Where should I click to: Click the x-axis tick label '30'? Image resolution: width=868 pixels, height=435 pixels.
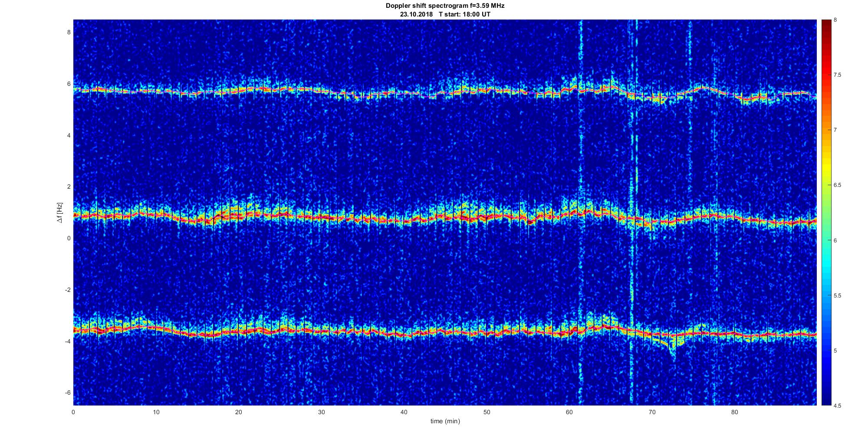[x=321, y=412]
